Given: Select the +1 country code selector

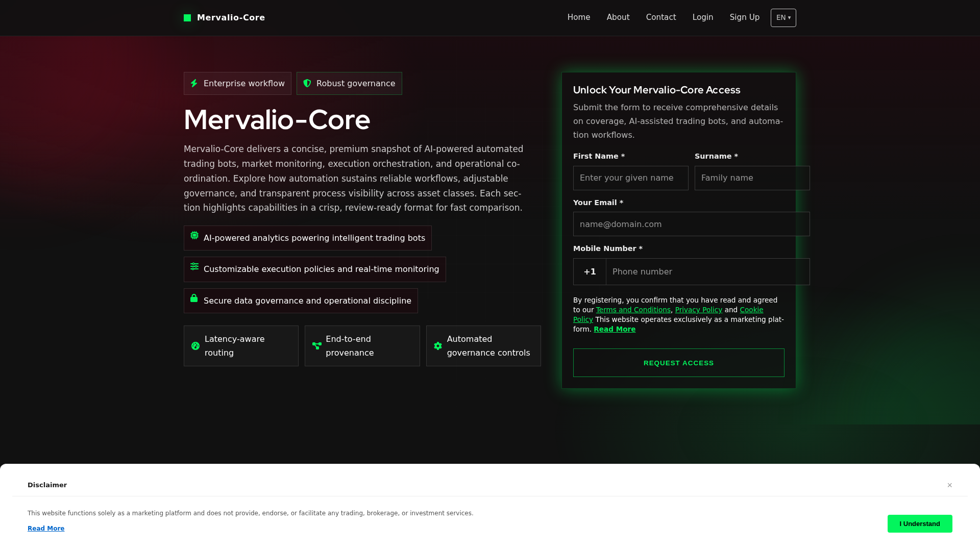Looking at the screenshot, I should click(590, 271).
